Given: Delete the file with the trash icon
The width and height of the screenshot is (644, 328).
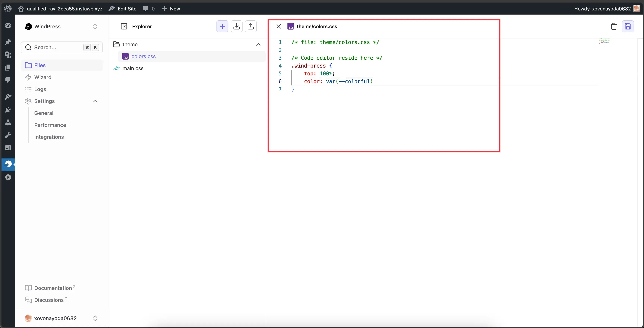Looking at the screenshot, I should click(613, 26).
